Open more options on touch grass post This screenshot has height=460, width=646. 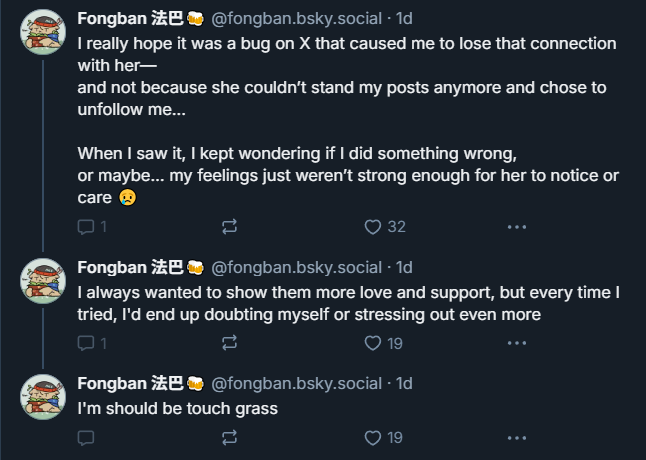516,437
